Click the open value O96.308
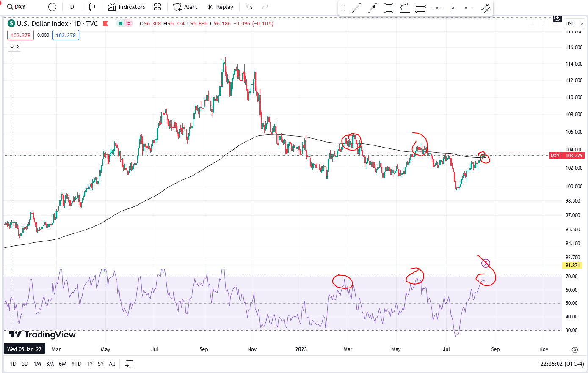 [150, 24]
